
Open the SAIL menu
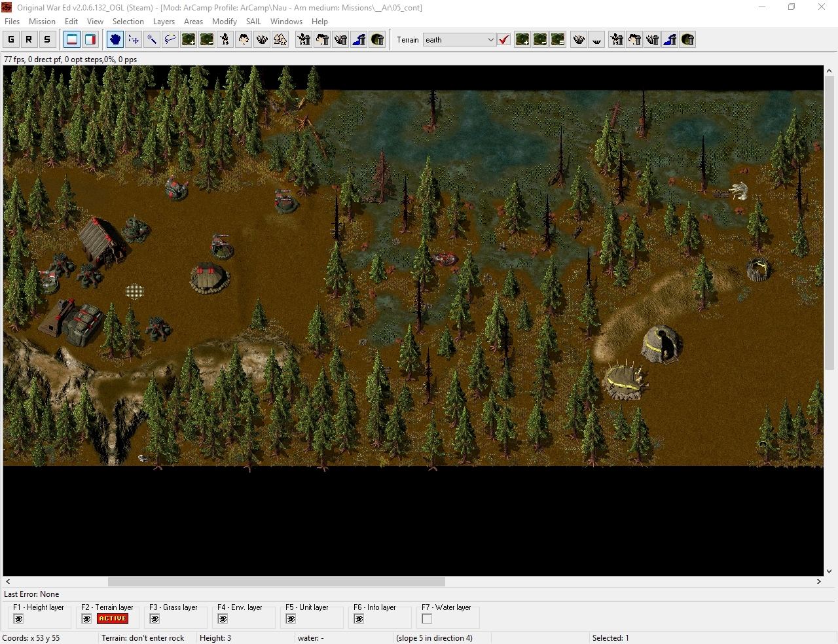tap(253, 22)
